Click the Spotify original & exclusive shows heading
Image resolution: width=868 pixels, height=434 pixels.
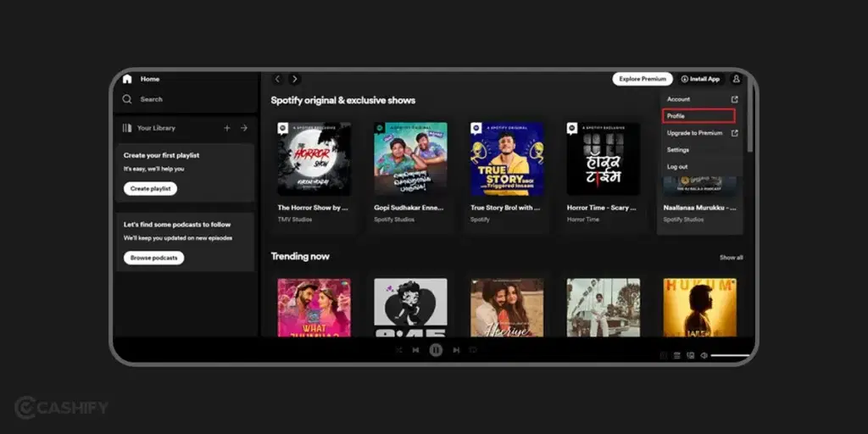(x=343, y=100)
